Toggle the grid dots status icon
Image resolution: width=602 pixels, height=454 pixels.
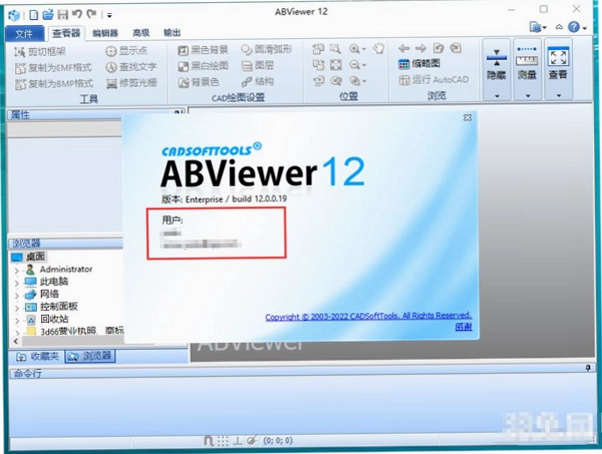[223, 441]
